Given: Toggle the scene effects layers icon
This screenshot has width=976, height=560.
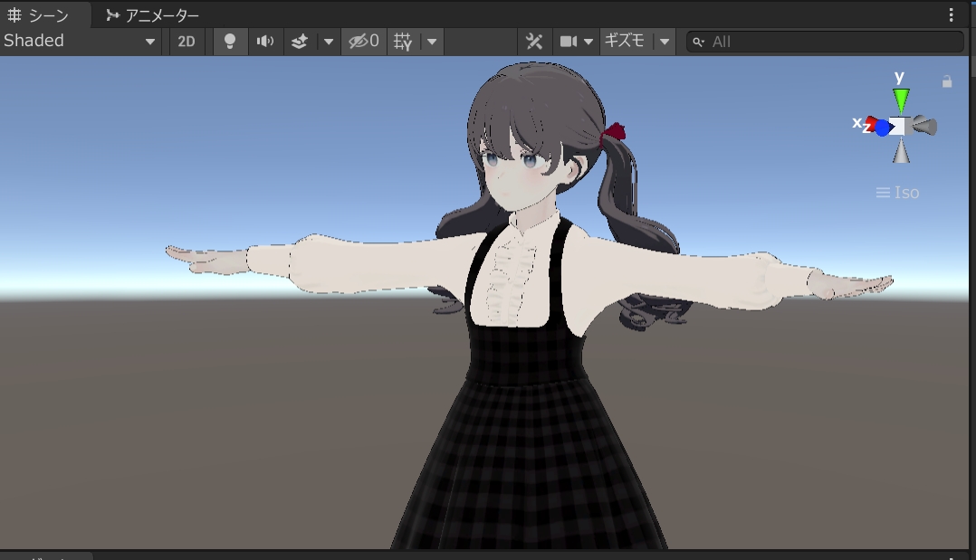Looking at the screenshot, I should [300, 42].
